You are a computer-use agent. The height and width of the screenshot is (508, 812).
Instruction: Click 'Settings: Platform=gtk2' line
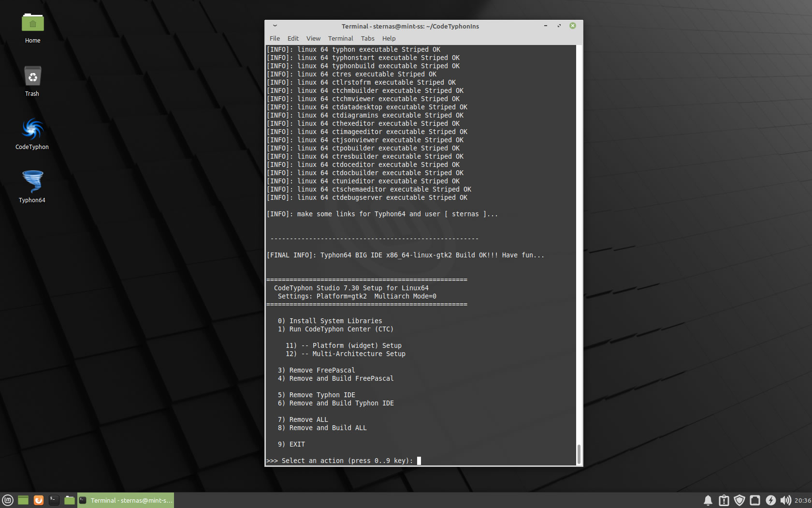(x=357, y=296)
